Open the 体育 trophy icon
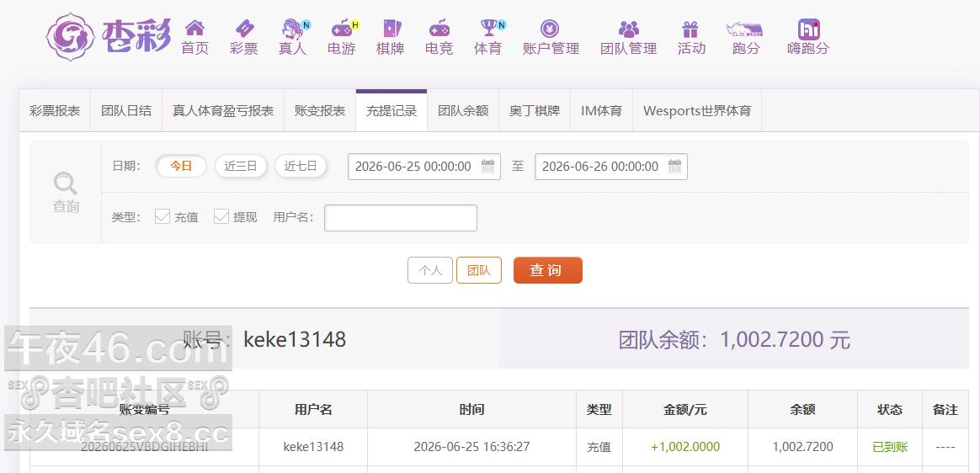980x473 pixels. [488, 28]
